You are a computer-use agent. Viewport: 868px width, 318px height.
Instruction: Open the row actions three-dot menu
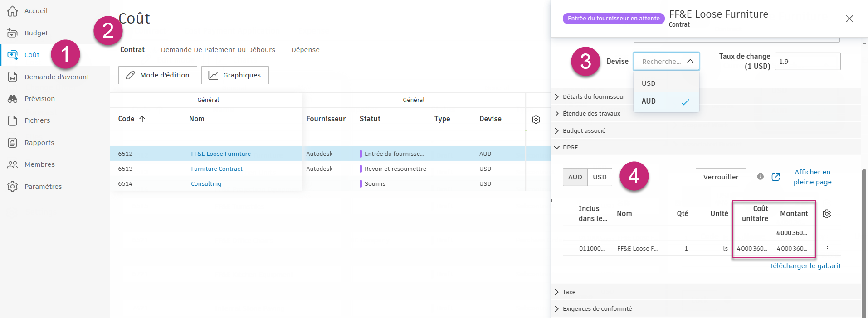pyautogui.click(x=828, y=249)
